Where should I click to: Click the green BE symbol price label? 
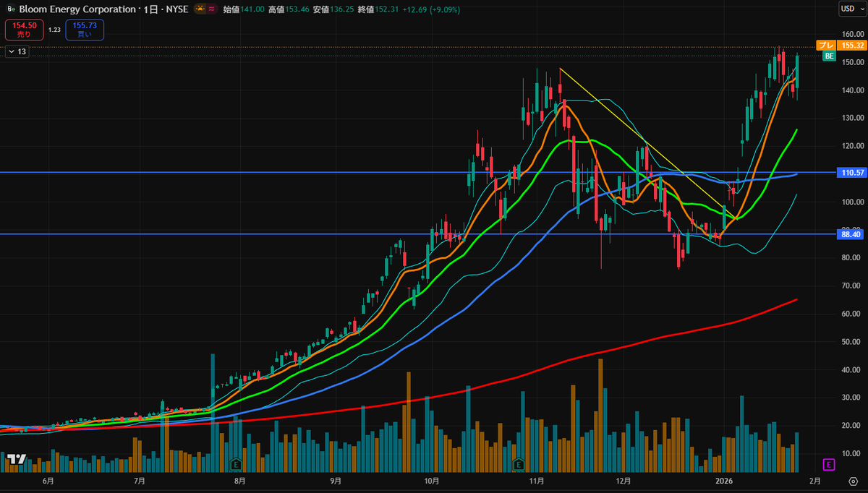click(829, 56)
